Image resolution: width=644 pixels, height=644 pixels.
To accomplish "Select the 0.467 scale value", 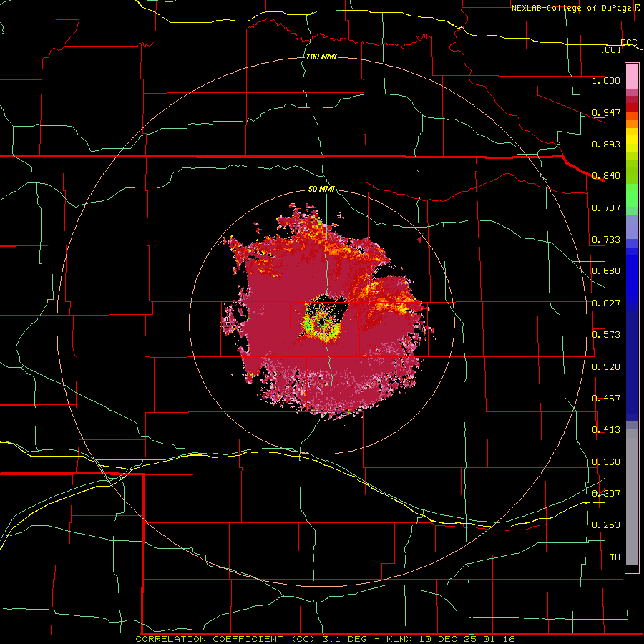I will coord(606,399).
